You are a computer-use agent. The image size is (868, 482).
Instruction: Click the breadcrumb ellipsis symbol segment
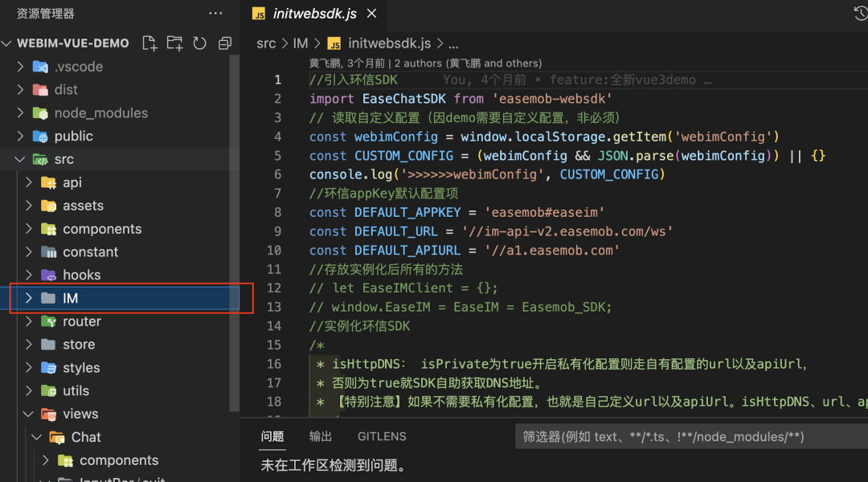(x=453, y=43)
